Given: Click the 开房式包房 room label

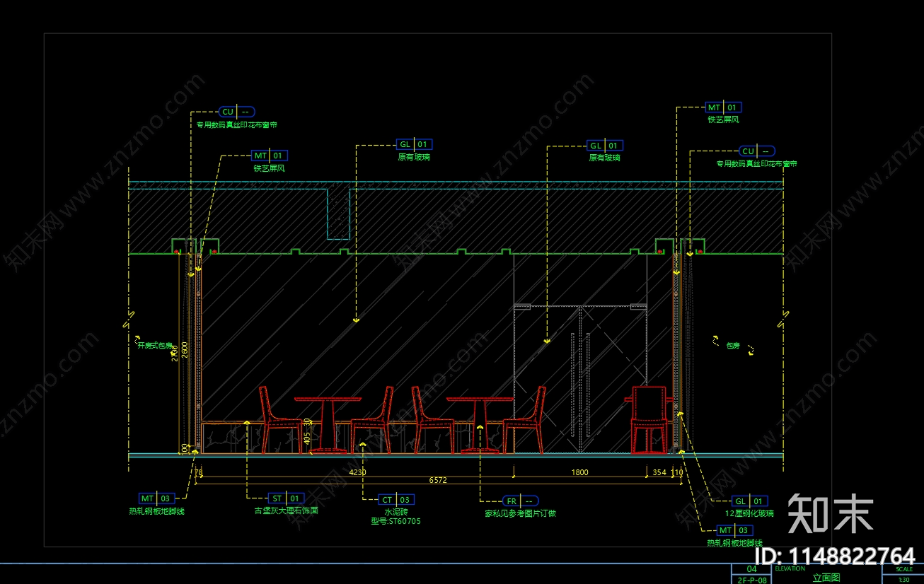Looking at the screenshot, I should click(x=155, y=346).
